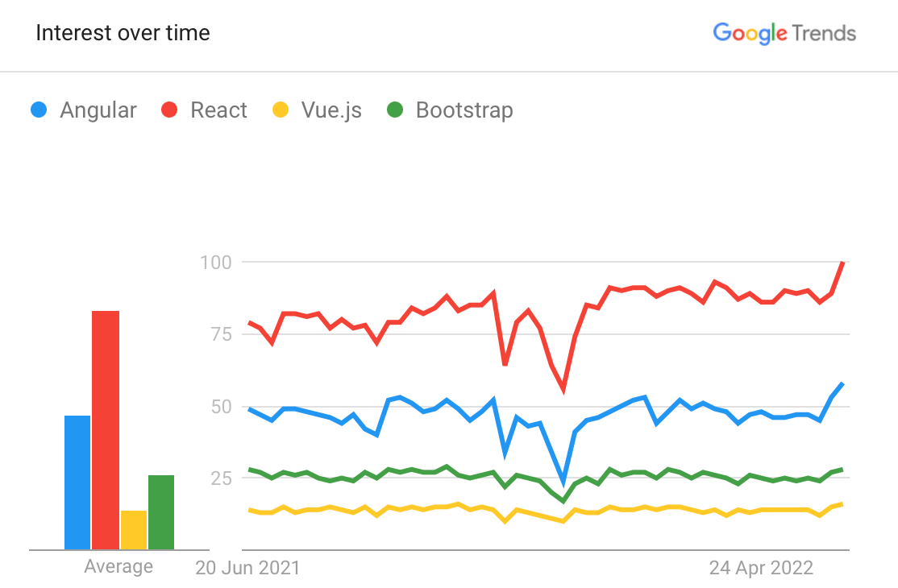Click the "Interest over time" title
Screen dimensions: 898x588
tap(123, 33)
